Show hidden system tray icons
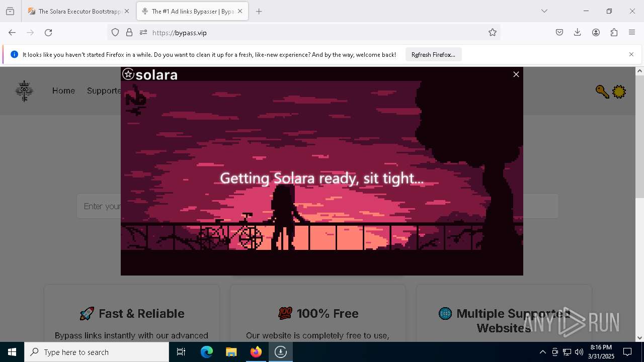The image size is (644, 362). 542,352
